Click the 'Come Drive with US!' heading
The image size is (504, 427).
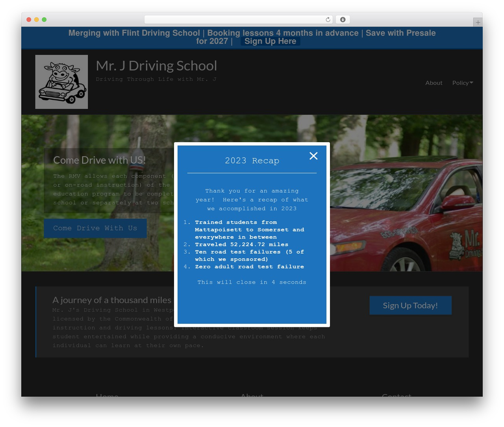click(x=100, y=160)
